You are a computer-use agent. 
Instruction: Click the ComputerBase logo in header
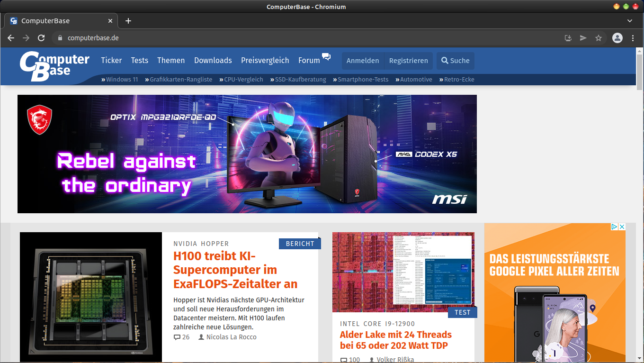(x=54, y=66)
